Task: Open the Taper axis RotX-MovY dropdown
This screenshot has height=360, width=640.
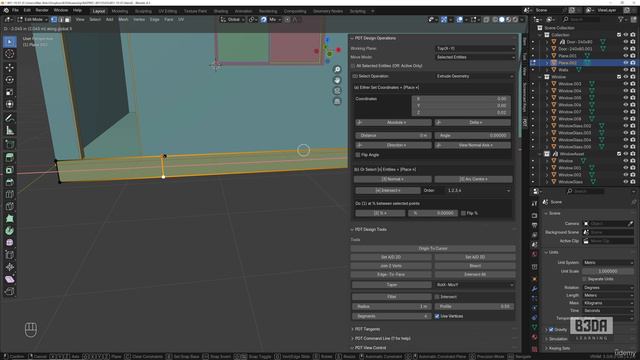Action: tap(474, 285)
